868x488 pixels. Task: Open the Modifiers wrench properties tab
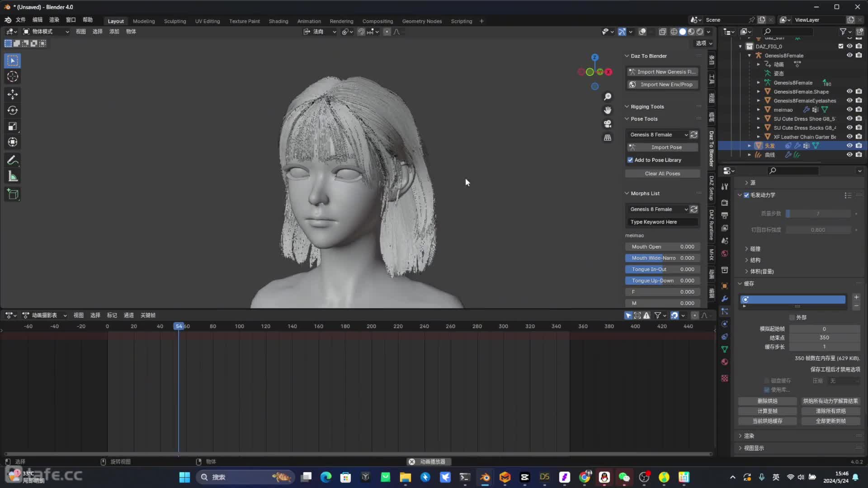pos(725,299)
